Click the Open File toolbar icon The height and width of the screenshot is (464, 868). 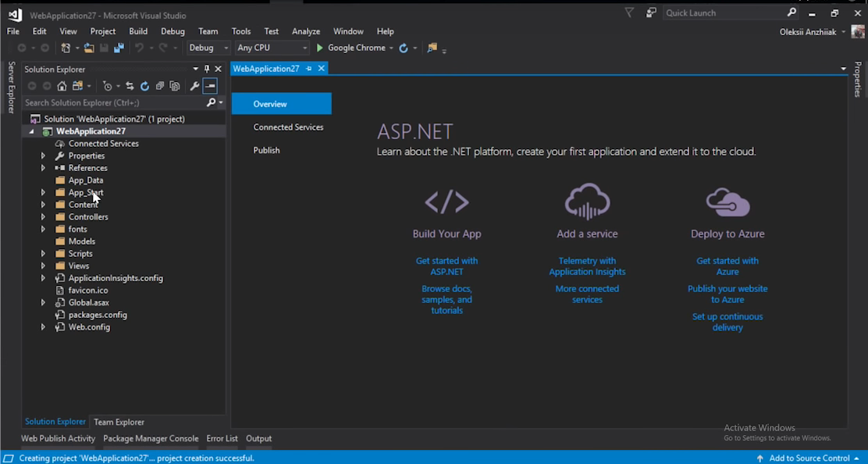pos(88,48)
